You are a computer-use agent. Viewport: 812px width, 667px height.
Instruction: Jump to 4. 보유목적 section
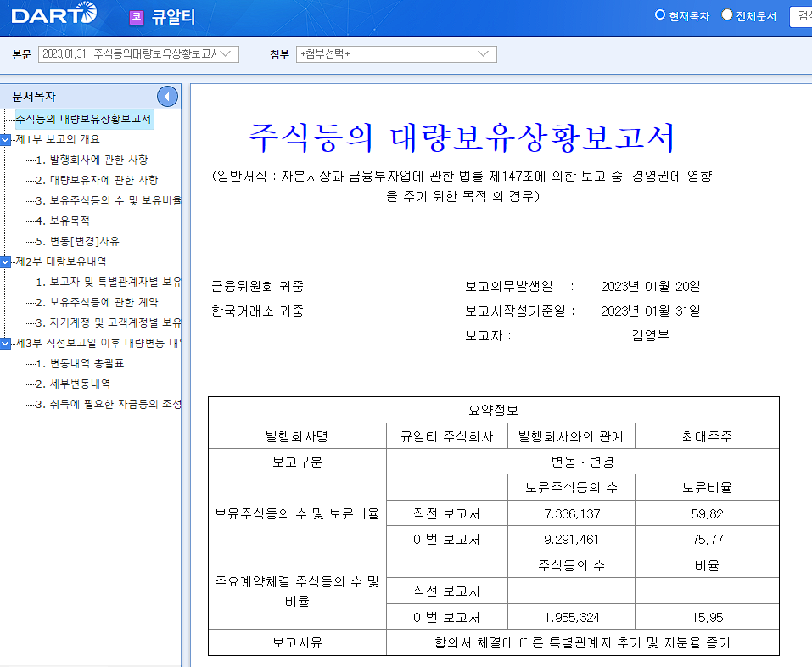tap(69, 221)
